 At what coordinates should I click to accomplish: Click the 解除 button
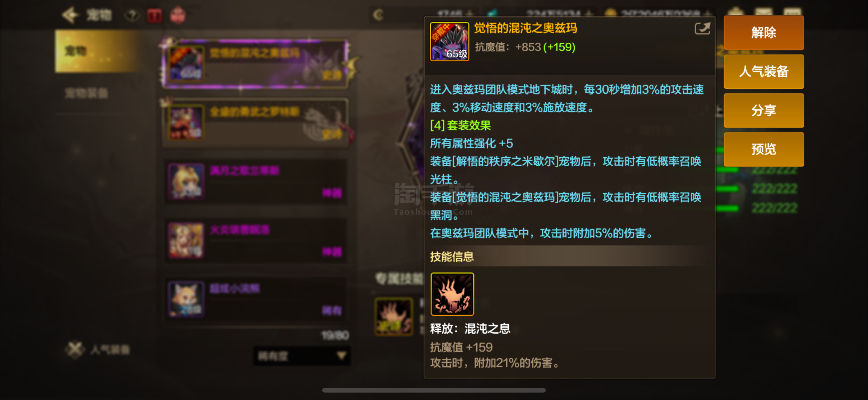click(x=764, y=33)
